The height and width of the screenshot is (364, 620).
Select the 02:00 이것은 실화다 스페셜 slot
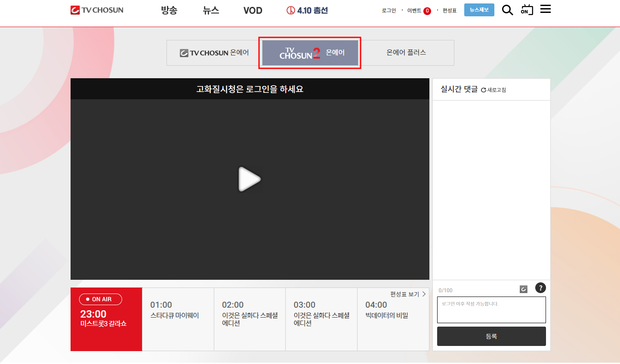click(250, 319)
